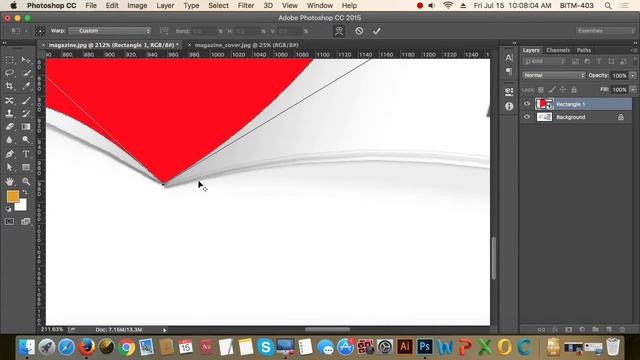Select the Lasso tool
Viewport: 640px width, 360px height.
9,73
